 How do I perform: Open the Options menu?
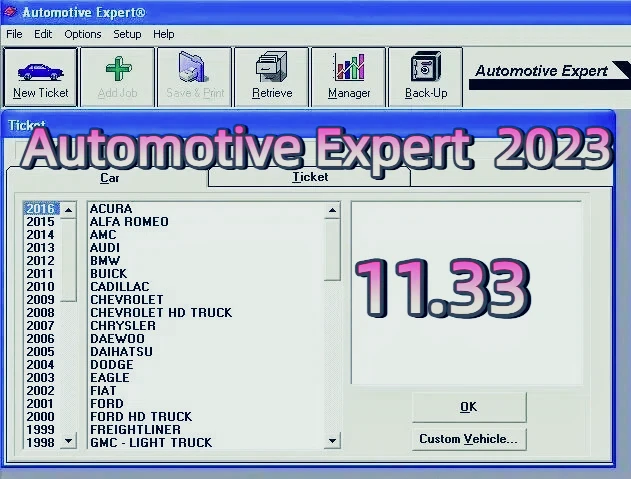click(82, 34)
